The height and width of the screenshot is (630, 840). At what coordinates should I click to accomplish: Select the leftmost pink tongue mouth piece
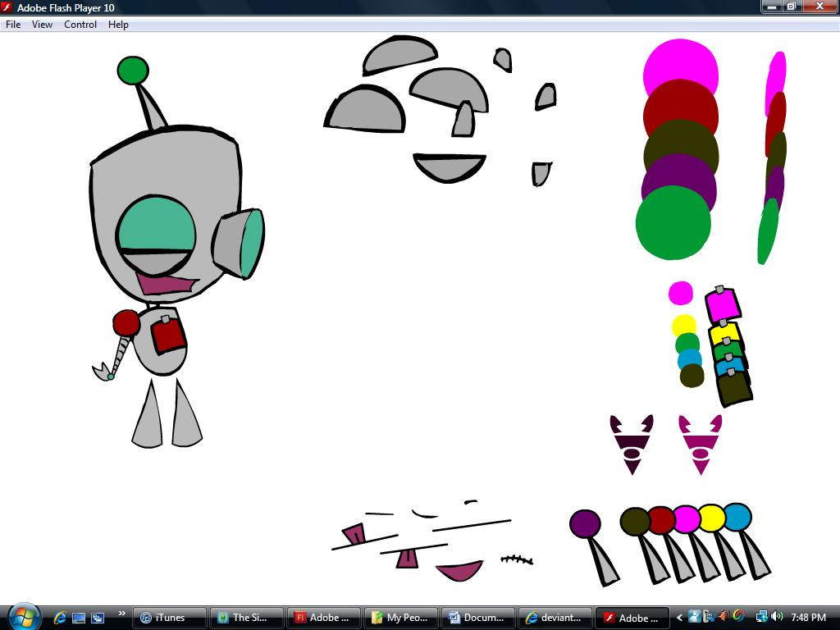coord(354,533)
